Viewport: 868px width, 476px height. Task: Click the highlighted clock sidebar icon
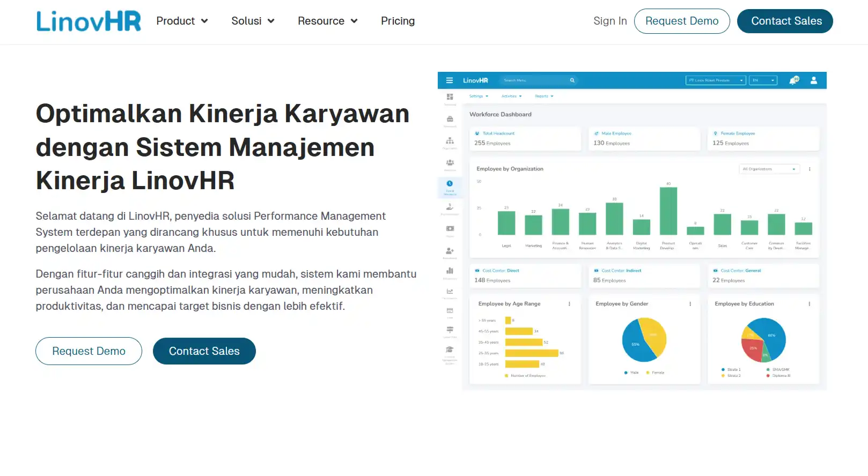tap(450, 184)
